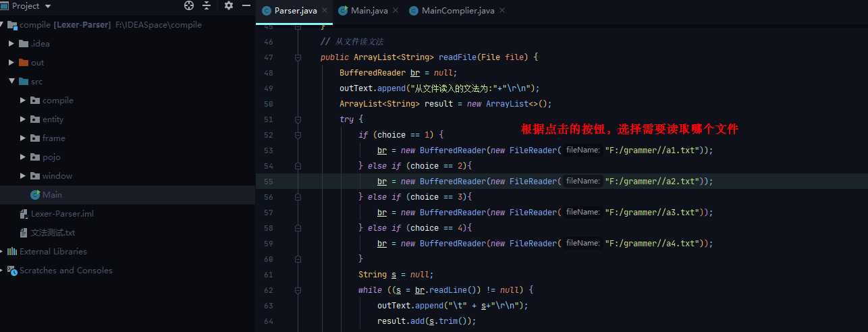The width and height of the screenshot is (868, 332).
Task: Expand the pojo package
Action: [x=23, y=157]
